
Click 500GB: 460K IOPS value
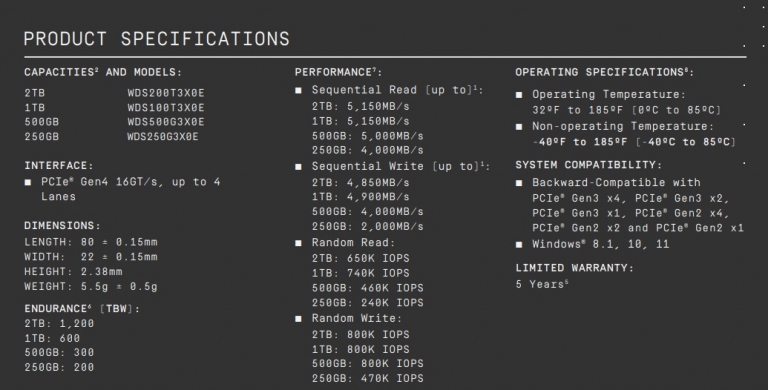tap(368, 288)
